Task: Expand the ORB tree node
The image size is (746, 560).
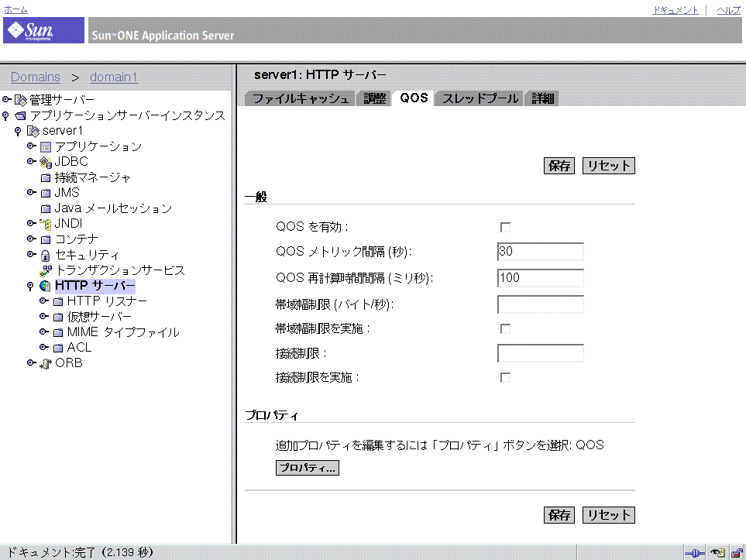Action: tap(32, 363)
